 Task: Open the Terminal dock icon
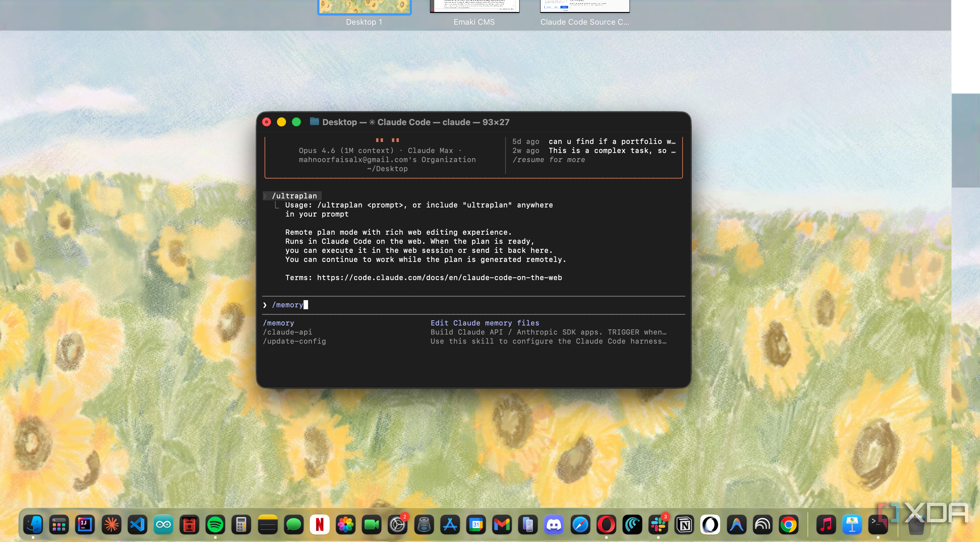point(878,524)
